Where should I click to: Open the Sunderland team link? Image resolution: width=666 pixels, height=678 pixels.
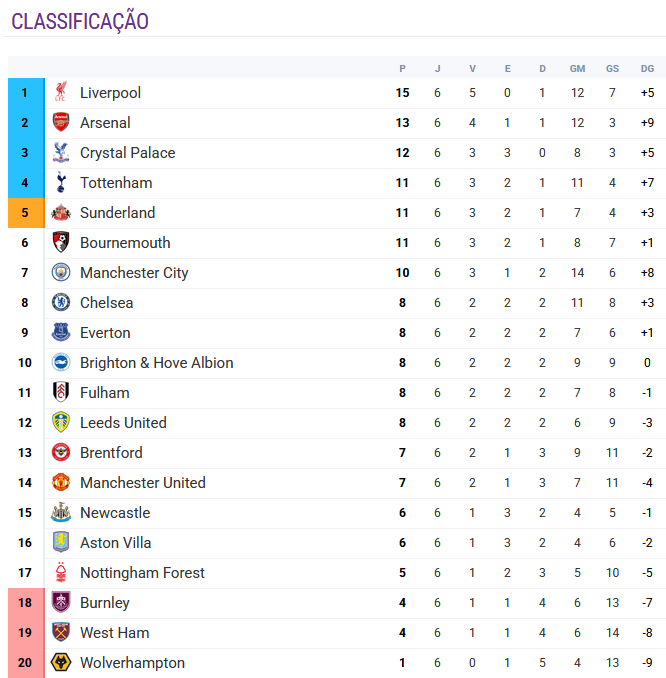point(117,213)
